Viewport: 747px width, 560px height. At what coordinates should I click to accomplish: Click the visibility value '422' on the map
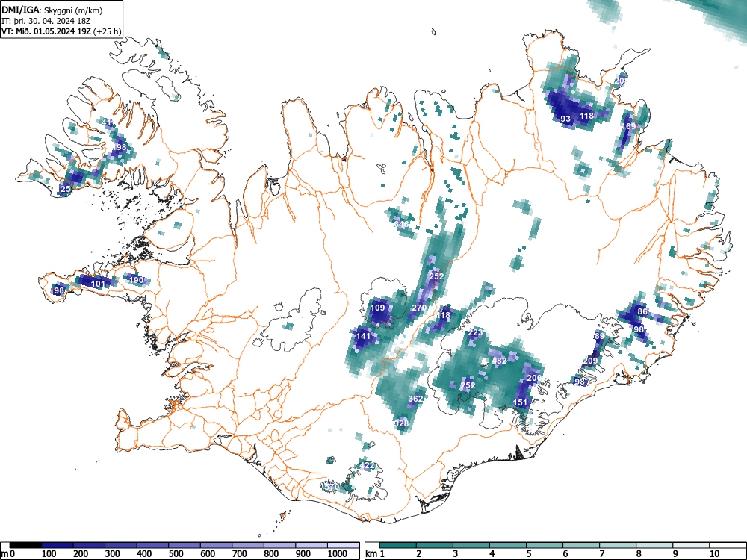(367, 465)
